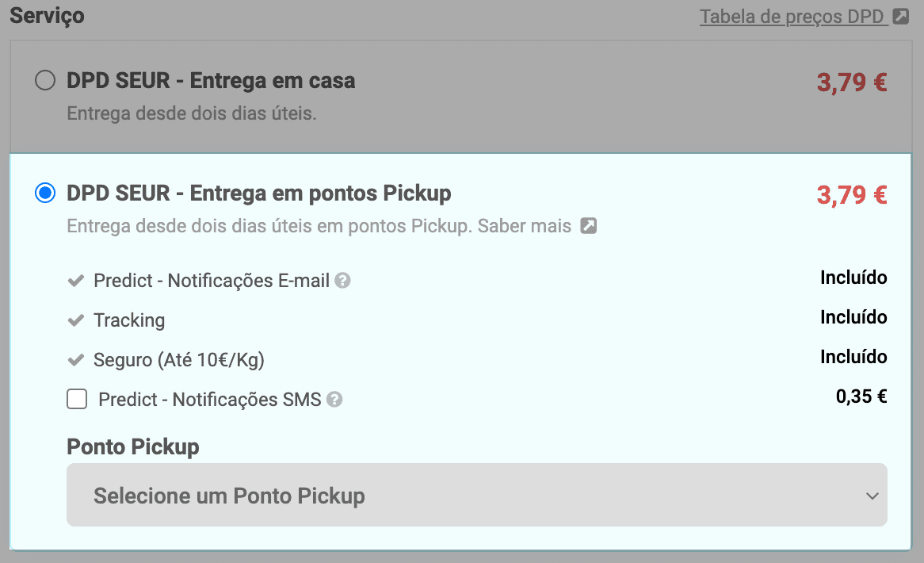The image size is (924, 563).
Task: Click the Predict - Notificações SMS label text
Action: click(x=209, y=400)
